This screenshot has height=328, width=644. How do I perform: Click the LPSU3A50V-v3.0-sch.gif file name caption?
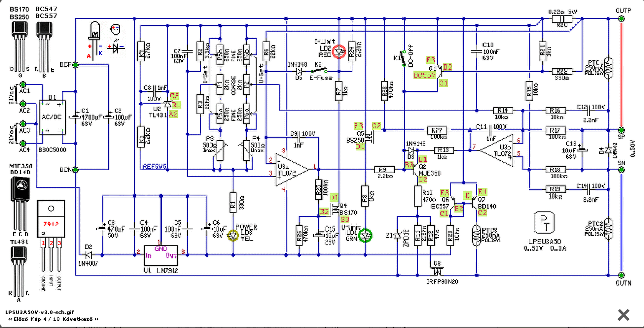(39, 312)
